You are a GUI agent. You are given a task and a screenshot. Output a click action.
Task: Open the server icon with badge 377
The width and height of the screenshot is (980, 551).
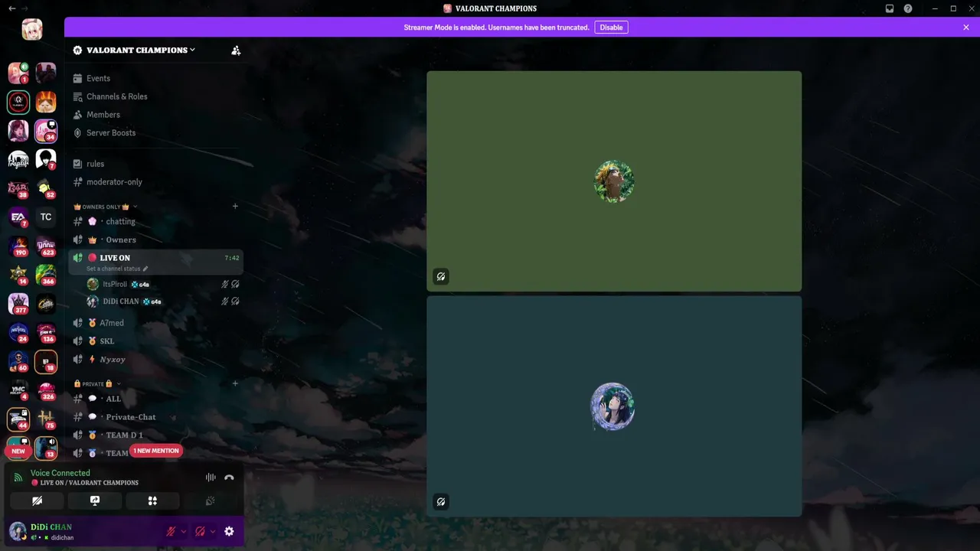pos(18,304)
